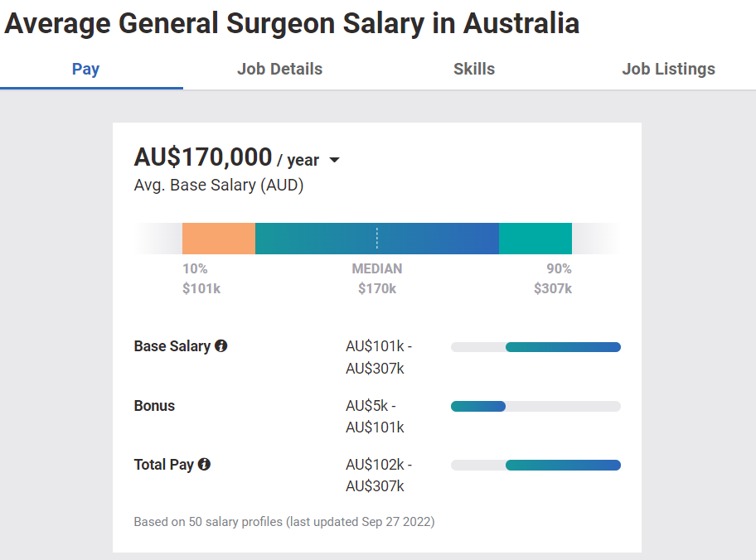Screen dimensions: 756x560
Task: Click the orange 10% salary segment
Action: coord(219,239)
